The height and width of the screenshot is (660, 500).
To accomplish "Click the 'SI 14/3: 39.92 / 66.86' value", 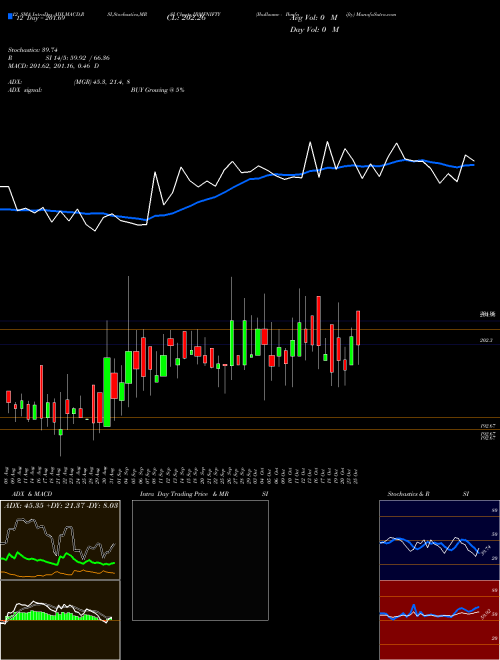I will coord(78,58).
